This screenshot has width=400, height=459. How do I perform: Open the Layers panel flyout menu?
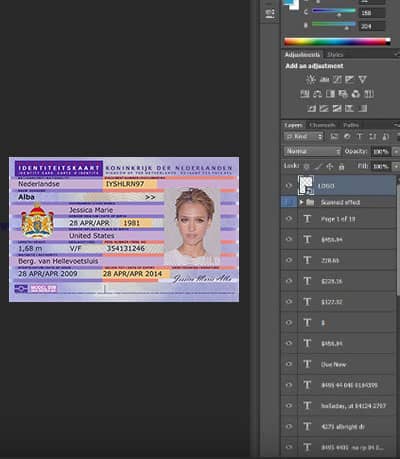click(396, 125)
